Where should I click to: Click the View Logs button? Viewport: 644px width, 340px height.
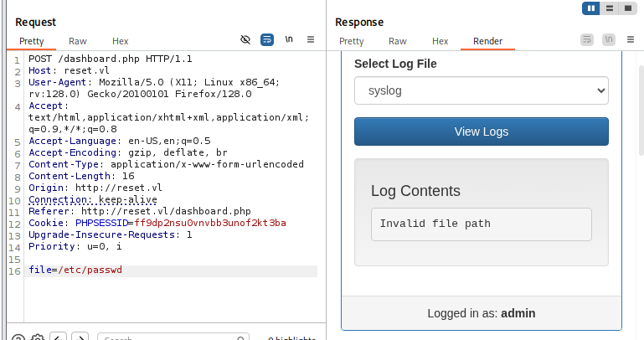[482, 131]
